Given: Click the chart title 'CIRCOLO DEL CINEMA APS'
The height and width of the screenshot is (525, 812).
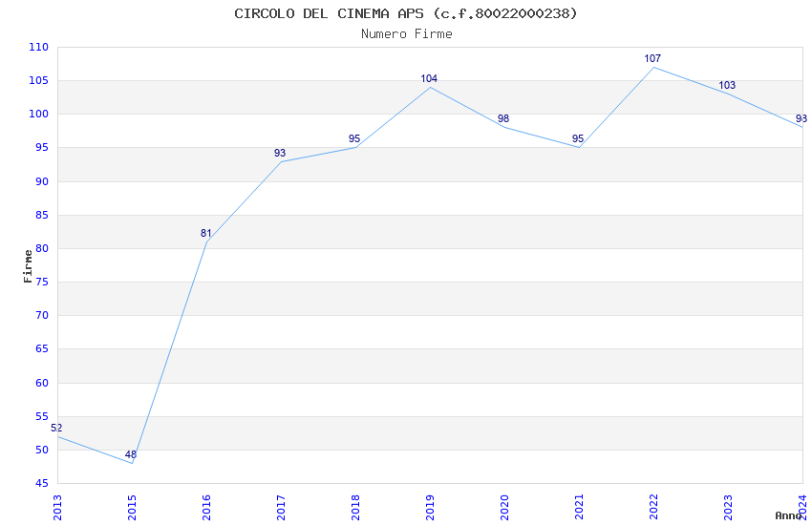Looking at the screenshot, I should point(329,13).
